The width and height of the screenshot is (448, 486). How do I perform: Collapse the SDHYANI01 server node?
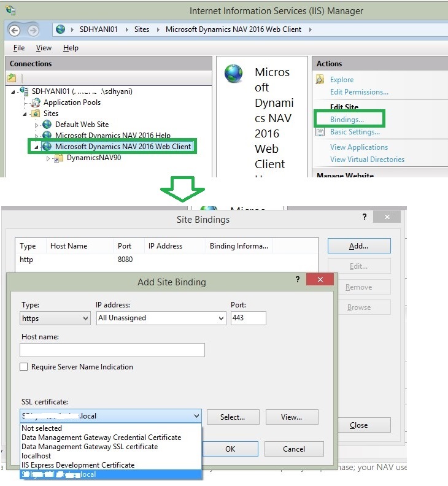pos(13,92)
